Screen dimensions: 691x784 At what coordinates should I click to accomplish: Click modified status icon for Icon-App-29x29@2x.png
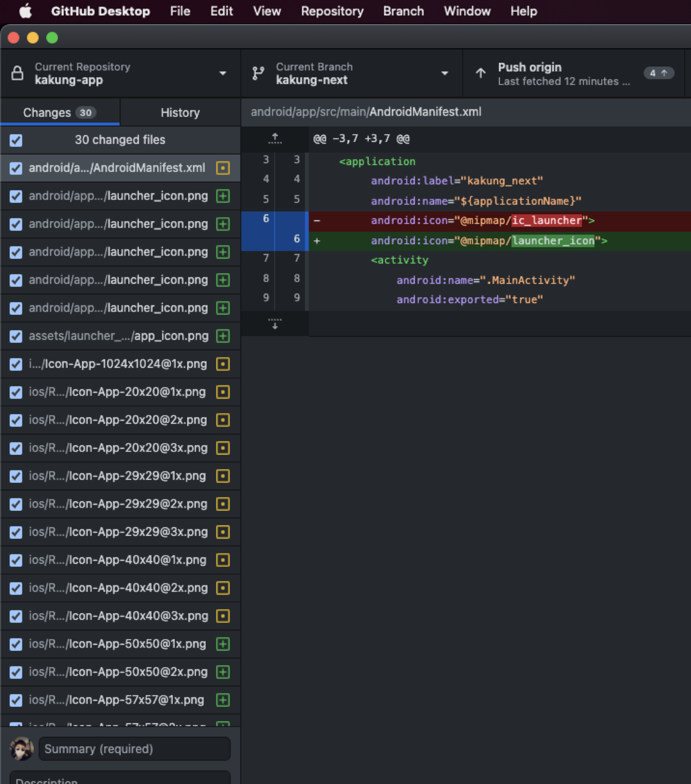(x=223, y=504)
